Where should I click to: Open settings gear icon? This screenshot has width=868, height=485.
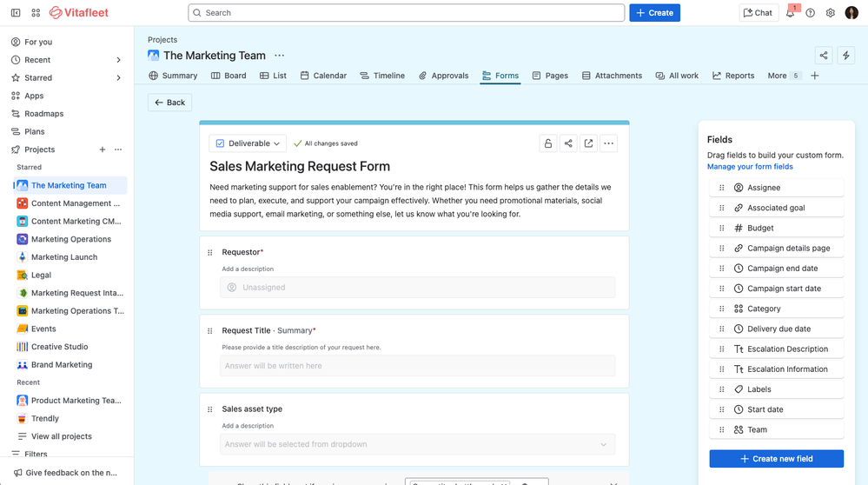click(831, 13)
